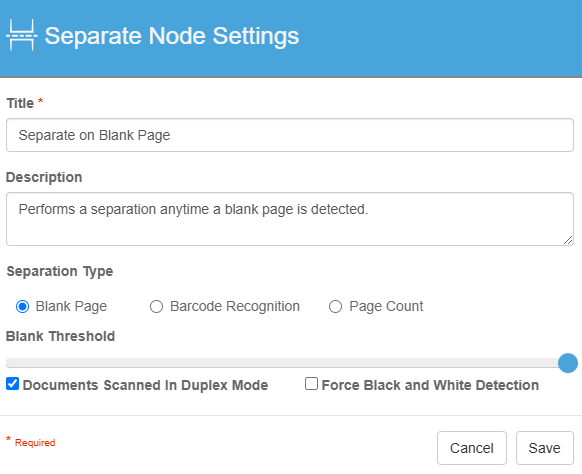582x474 pixels.
Task: Select the Barcode Recognition radio option
Action: [x=156, y=307]
